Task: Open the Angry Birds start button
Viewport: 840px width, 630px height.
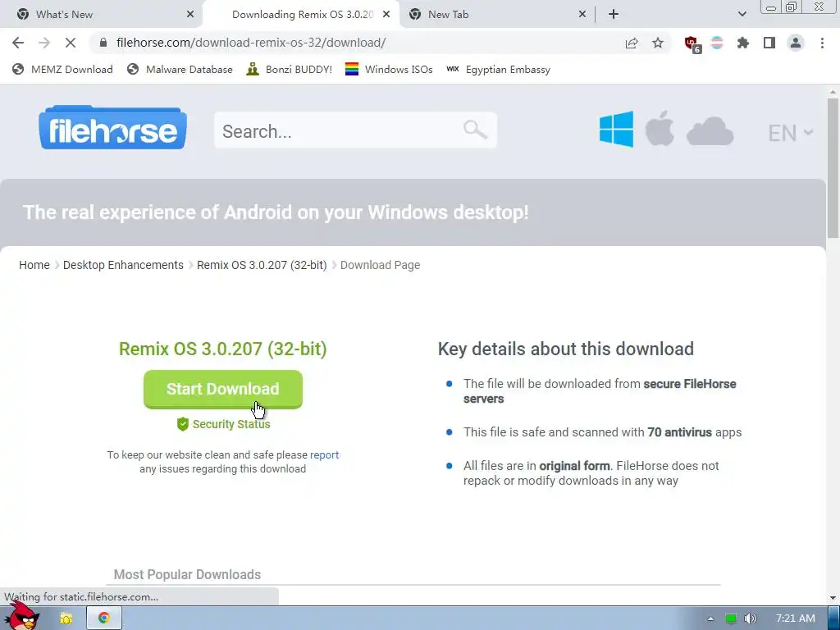Action: coord(22,616)
